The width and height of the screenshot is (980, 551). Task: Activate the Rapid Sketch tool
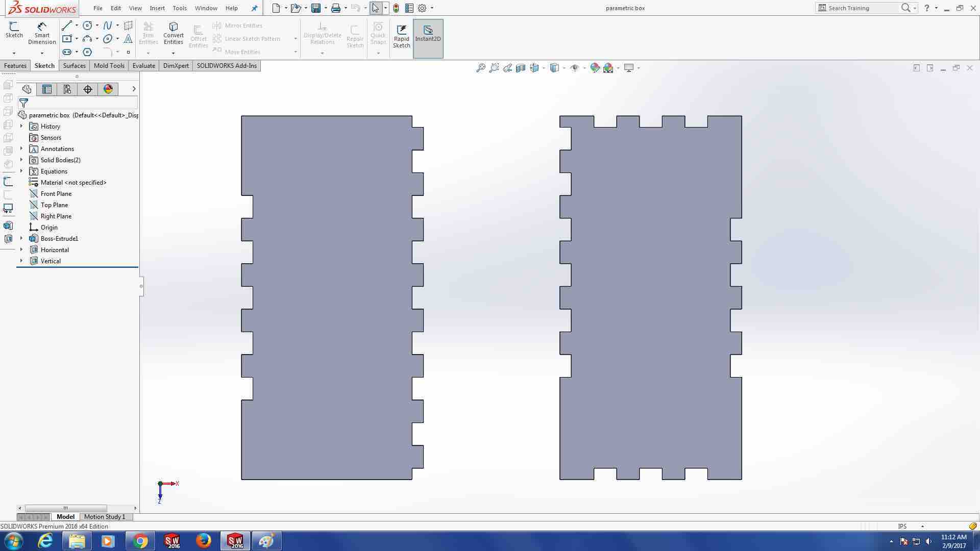(x=401, y=36)
